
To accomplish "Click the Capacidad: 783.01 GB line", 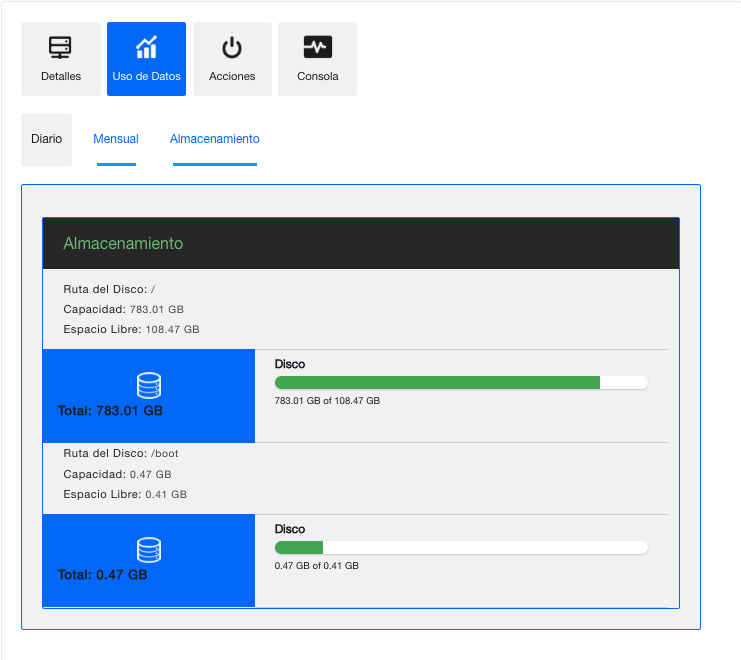I will point(123,309).
